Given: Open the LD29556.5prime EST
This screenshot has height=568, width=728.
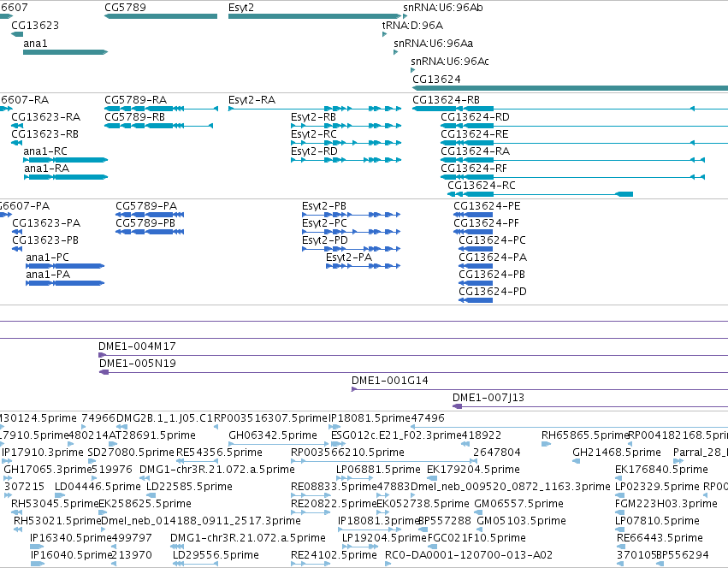Looking at the screenshot, I should click(195, 564).
